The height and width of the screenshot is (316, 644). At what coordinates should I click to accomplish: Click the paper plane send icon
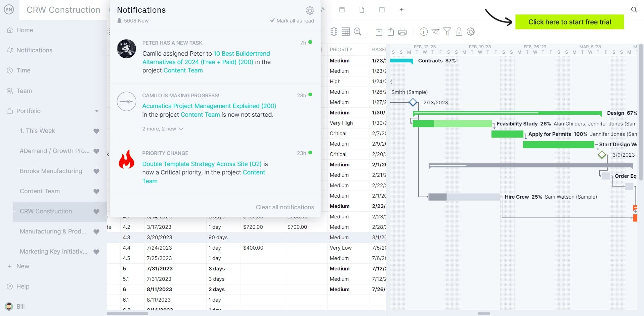point(435,32)
